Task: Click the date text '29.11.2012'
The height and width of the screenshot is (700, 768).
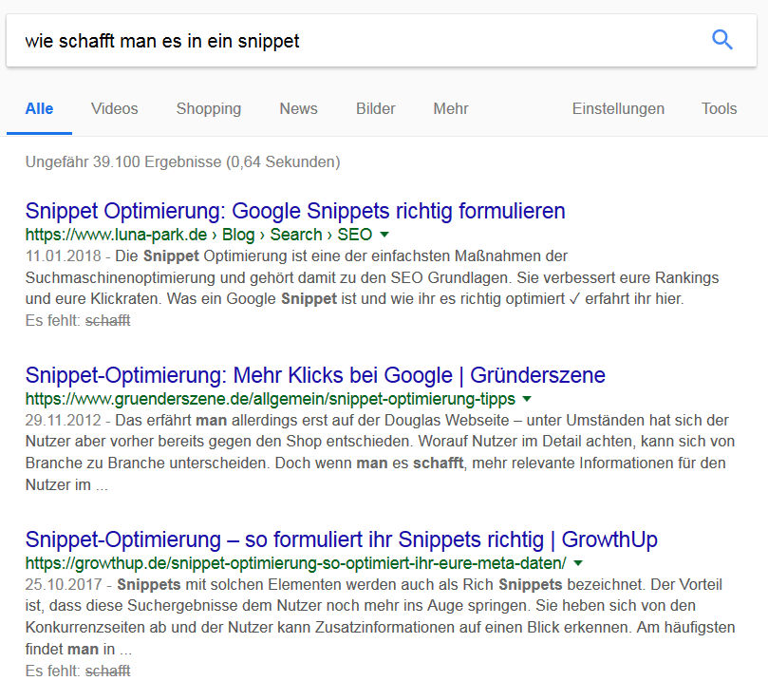Action: tap(64, 420)
